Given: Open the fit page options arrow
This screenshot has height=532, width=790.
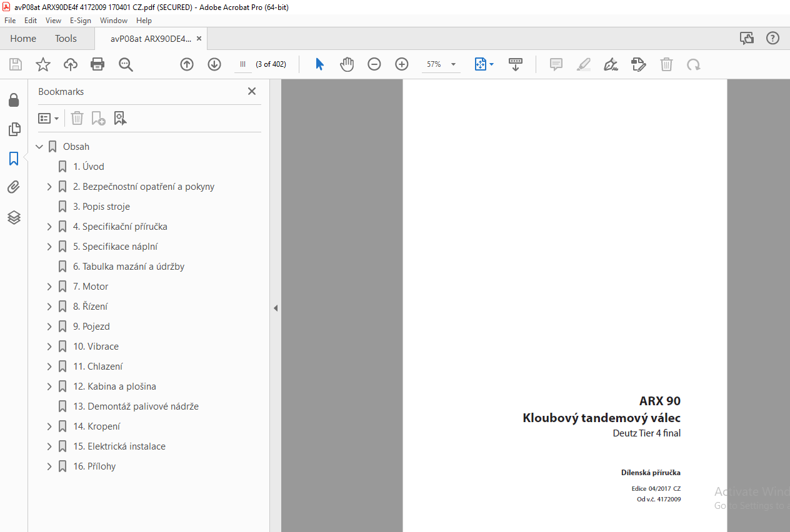Looking at the screenshot, I should click(x=491, y=64).
